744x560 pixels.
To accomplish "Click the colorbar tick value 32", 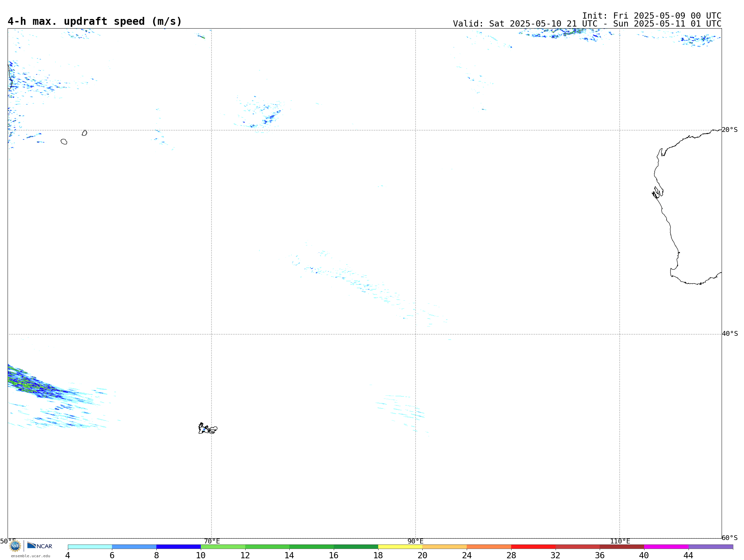I will tap(556, 555).
